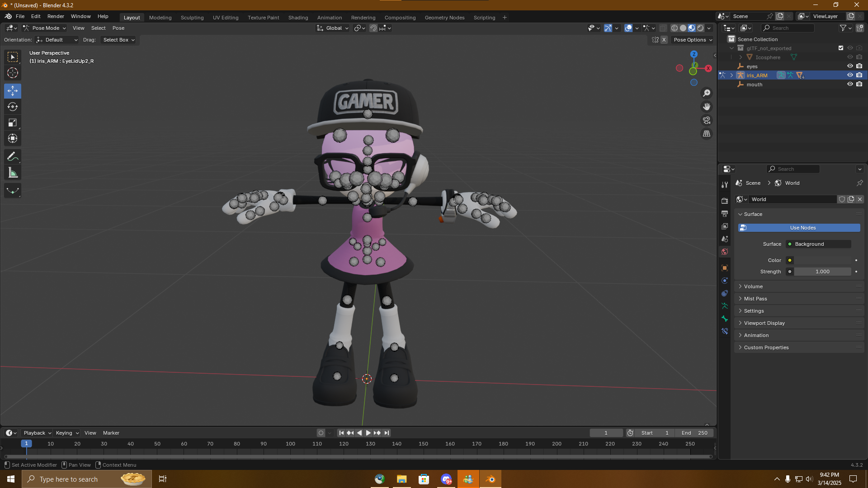
Task: Toggle the glTF_not_exported collection exclude checkbox
Action: pyautogui.click(x=841, y=48)
